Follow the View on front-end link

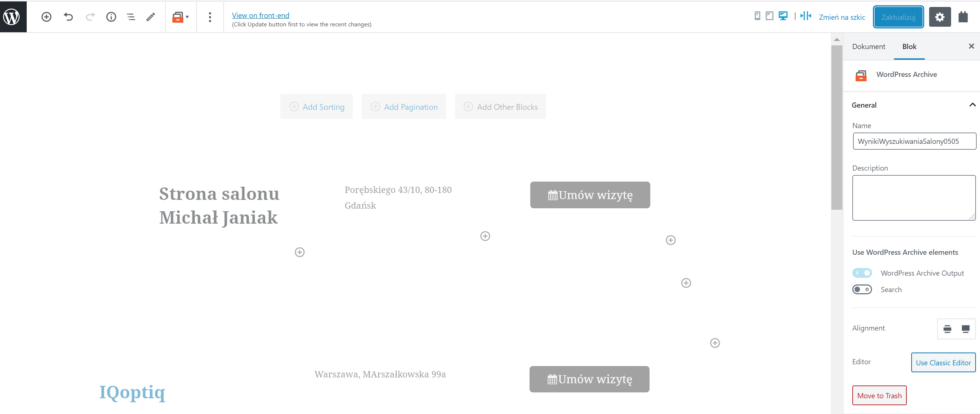(x=261, y=15)
